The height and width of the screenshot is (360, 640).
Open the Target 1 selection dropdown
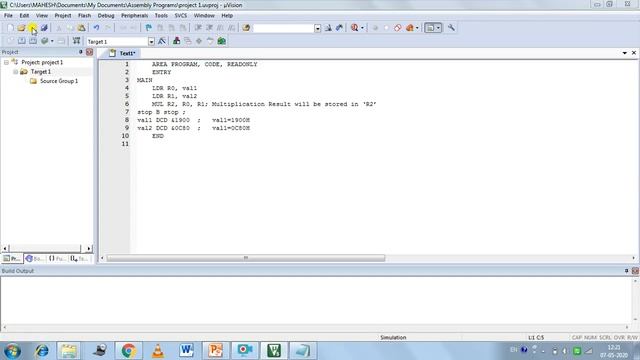tap(151, 42)
